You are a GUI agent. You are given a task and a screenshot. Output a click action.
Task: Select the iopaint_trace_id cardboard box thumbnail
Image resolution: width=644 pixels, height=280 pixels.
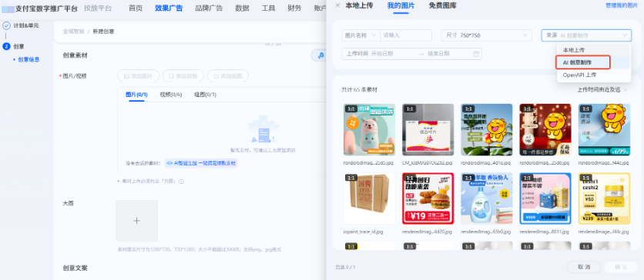[x=369, y=198]
